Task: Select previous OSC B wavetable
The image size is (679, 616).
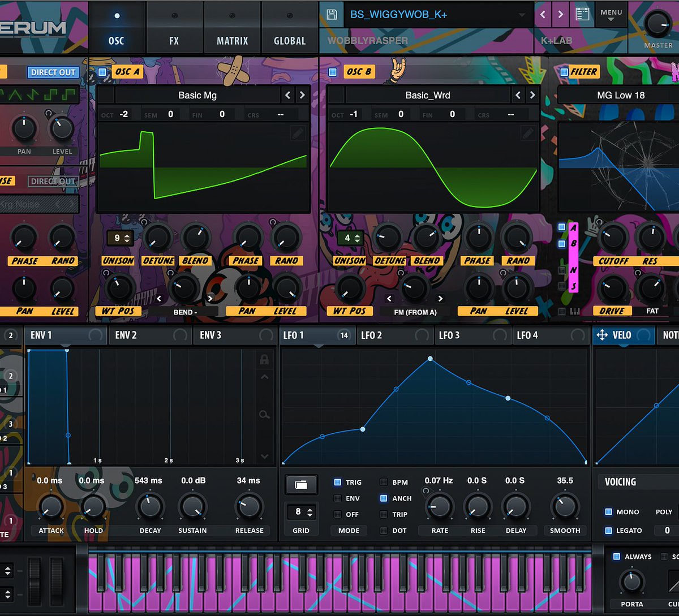Action: (518, 95)
